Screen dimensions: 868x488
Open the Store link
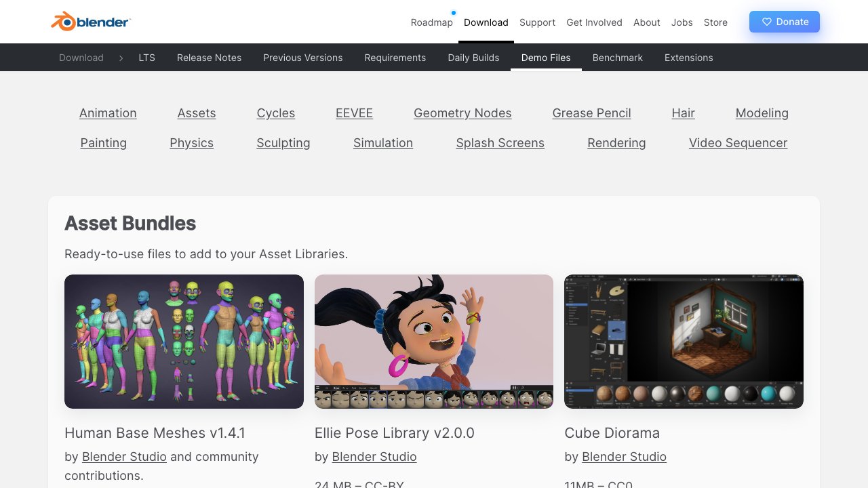pyautogui.click(x=715, y=22)
